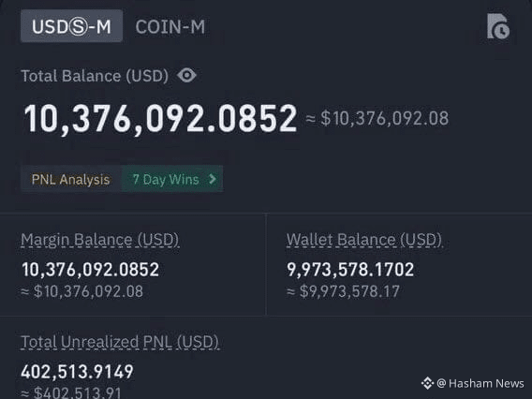
Task: Select the margin balance amount 10,376,092.0852
Action: pos(90,270)
